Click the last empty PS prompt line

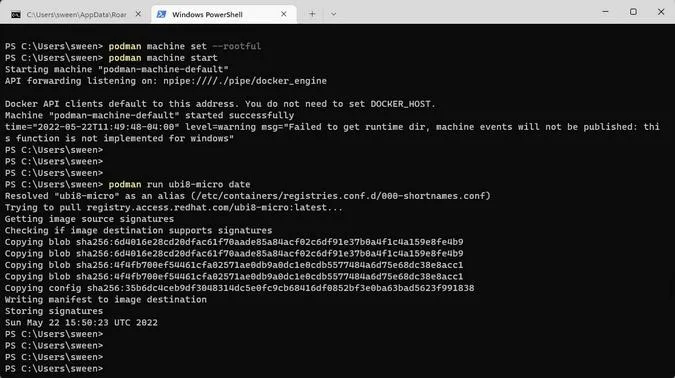pyautogui.click(x=54, y=369)
